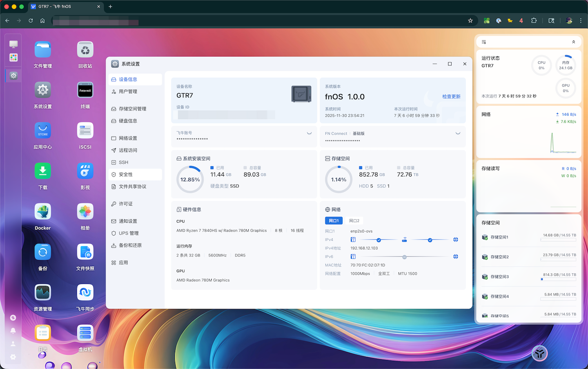The width and height of the screenshot is (588, 369).
Task: Open the 文件快照 snapshot app
Action: pyautogui.click(x=85, y=252)
